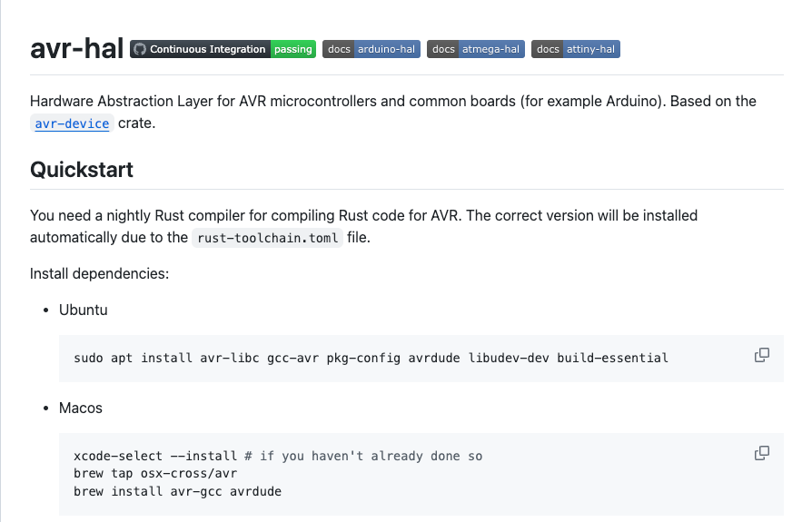Click the Ubuntu list item
The width and height of the screenshot is (812, 522).
(84, 310)
